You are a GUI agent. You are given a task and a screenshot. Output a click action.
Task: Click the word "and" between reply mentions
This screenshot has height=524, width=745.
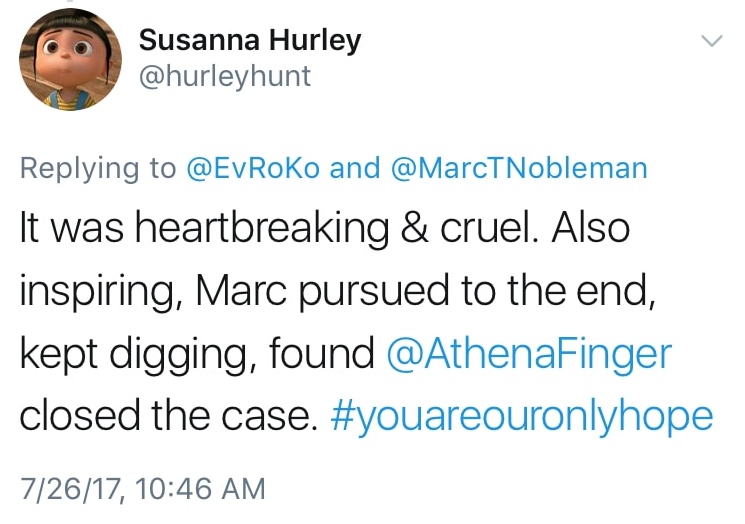pos(355,167)
